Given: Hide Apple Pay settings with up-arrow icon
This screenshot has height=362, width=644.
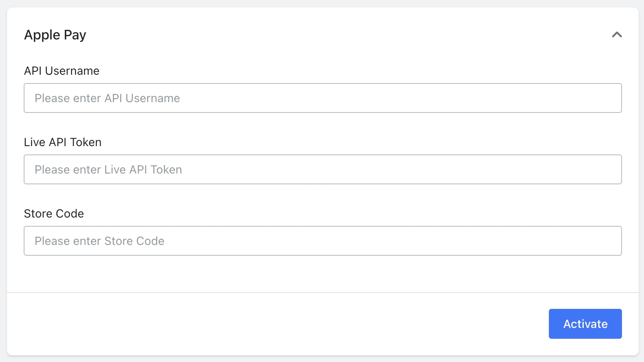Looking at the screenshot, I should click(x=617, y=35).
